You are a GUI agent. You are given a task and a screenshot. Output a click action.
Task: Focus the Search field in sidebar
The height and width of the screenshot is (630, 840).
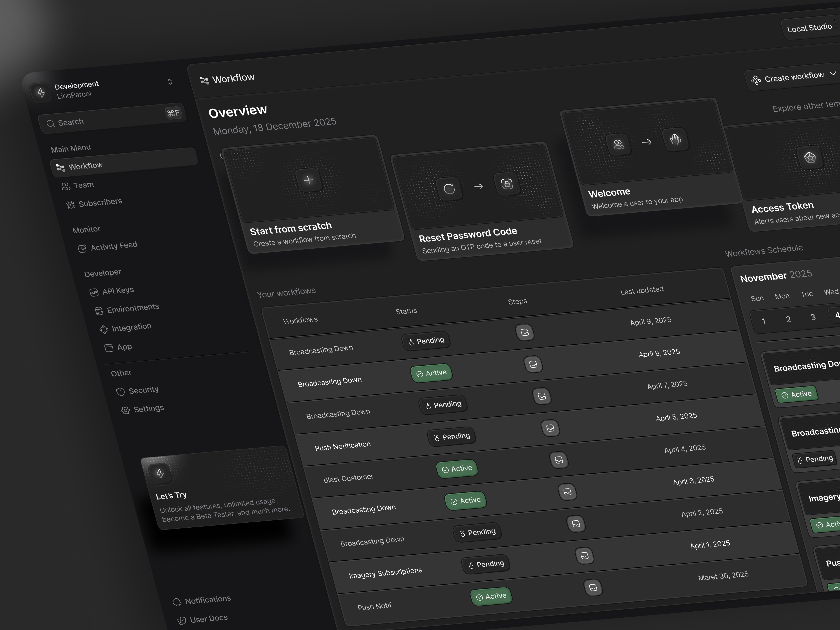[112, 118]
